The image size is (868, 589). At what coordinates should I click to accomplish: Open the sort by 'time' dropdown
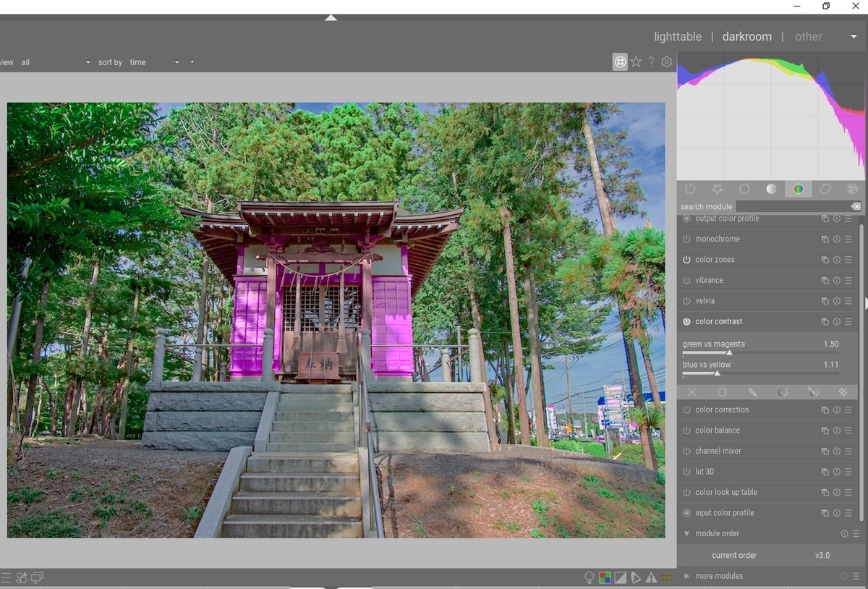tap(154, 62)
